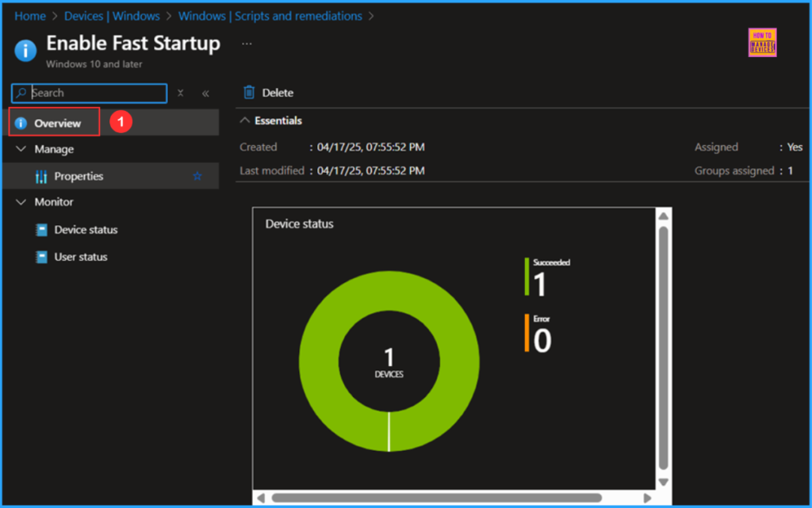
Task: Collapse the Manage section chevron
Action: [21, 149]
